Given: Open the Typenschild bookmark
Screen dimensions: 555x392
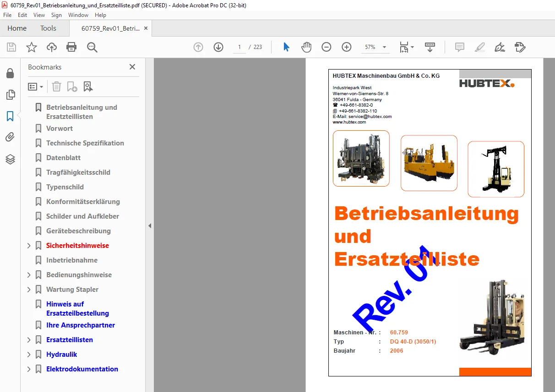Looking at the screenshot, I should tap(65, 187).
